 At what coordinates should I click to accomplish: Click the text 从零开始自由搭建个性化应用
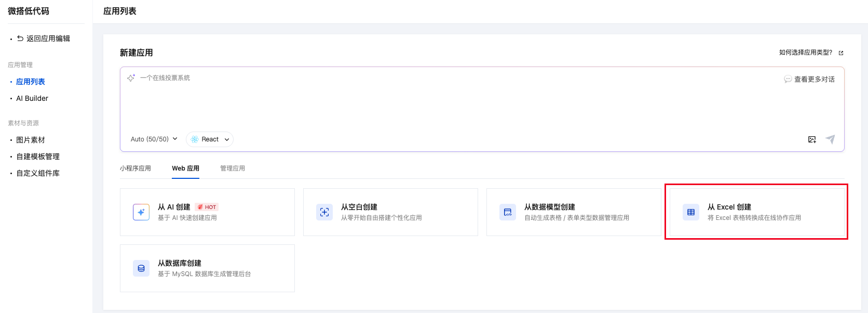pyautogui.click(x=382, y=218)
